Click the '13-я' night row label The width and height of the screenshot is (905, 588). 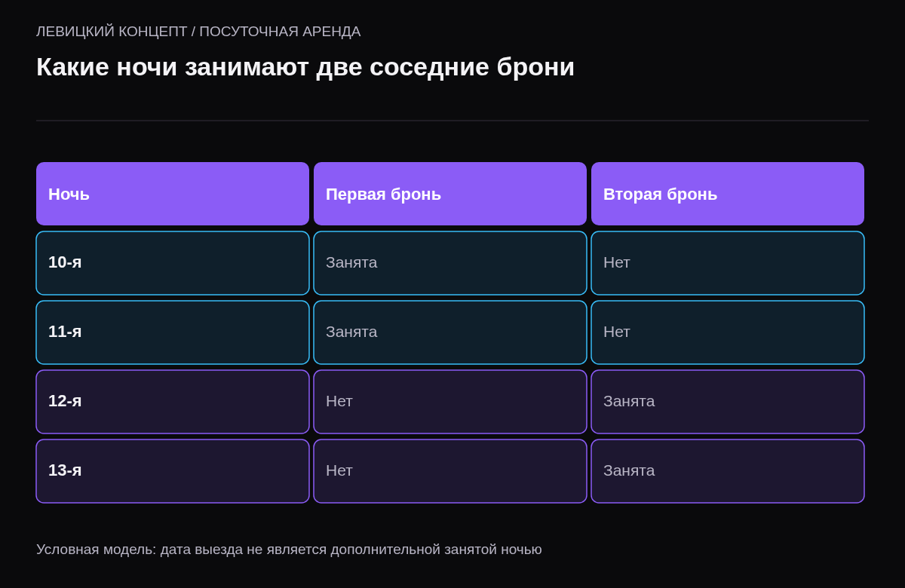(x=173, y=471)
